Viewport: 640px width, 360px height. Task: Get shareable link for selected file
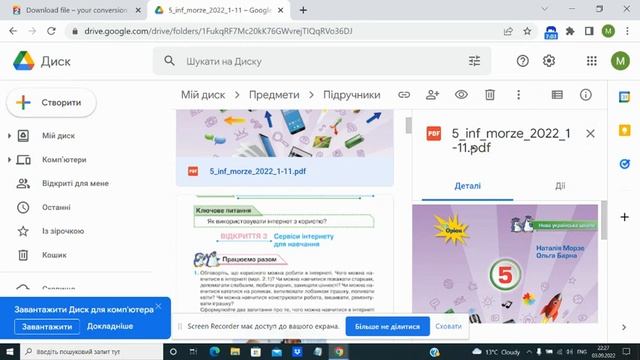404,95
